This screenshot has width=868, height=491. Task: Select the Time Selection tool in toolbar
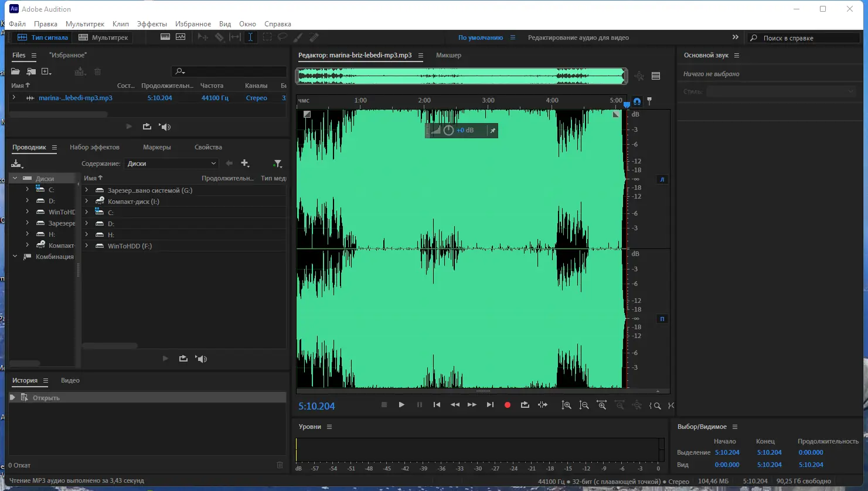(x=250, y=37)
